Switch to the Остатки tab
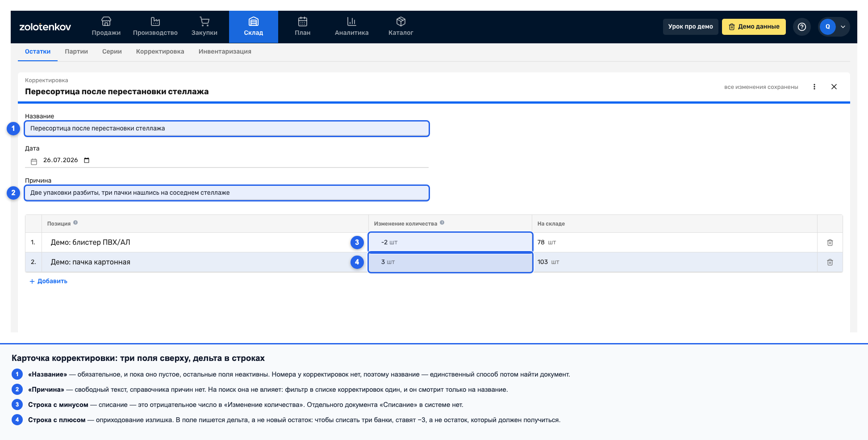Screen dimensions: 868x440 [38, 52]
